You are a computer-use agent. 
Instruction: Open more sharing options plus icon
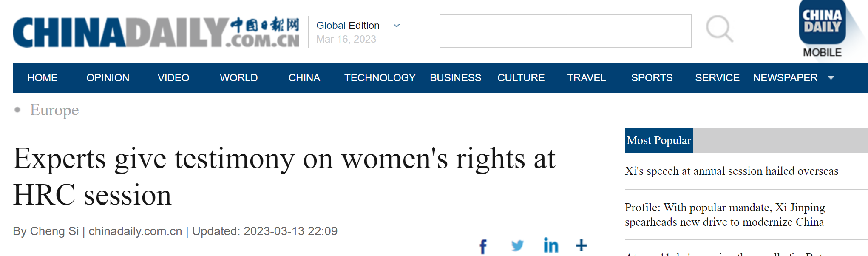point(582,245)
